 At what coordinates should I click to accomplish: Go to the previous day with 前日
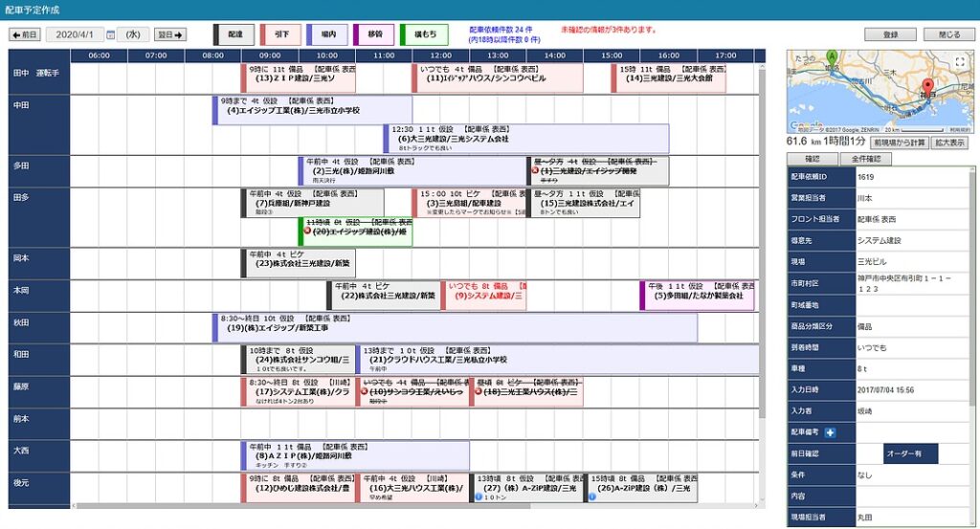click(25, 34)
